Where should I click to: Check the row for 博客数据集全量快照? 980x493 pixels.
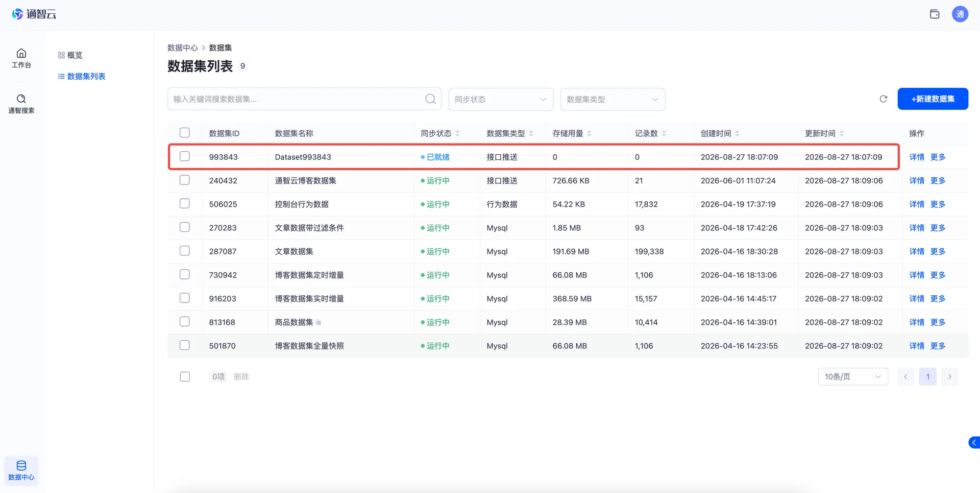click(185, 345)
